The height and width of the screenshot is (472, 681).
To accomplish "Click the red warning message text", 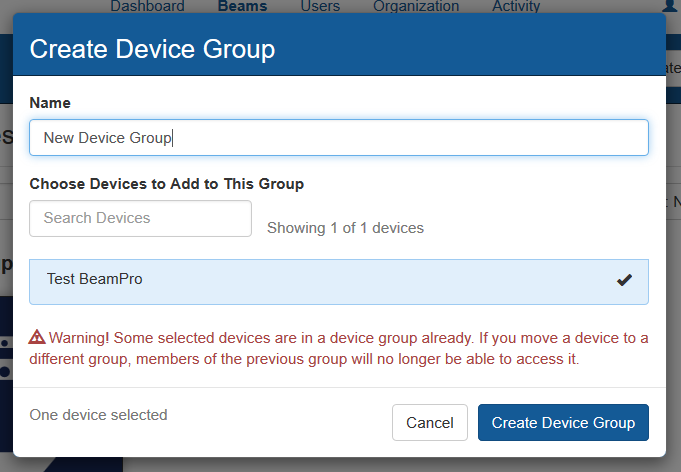I will click(340, 347).
